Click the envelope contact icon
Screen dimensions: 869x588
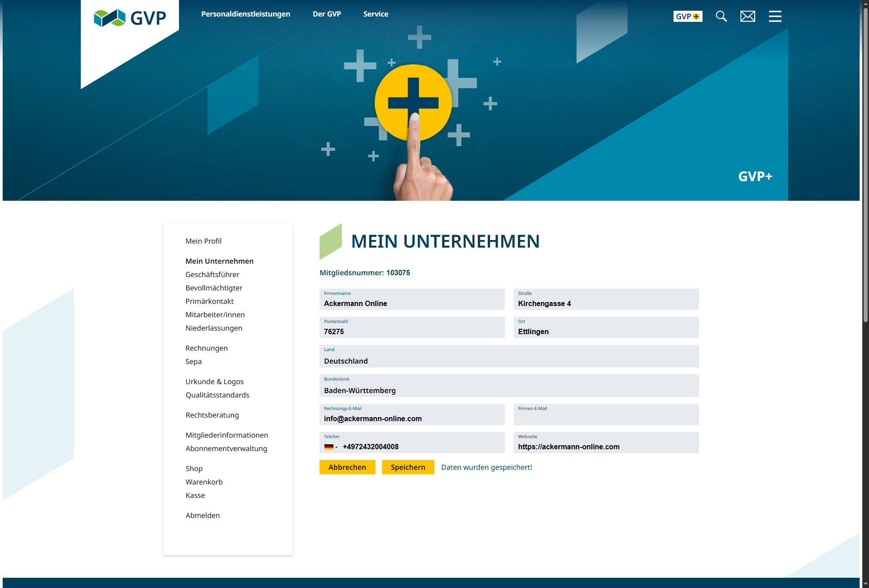click(748, 17)
